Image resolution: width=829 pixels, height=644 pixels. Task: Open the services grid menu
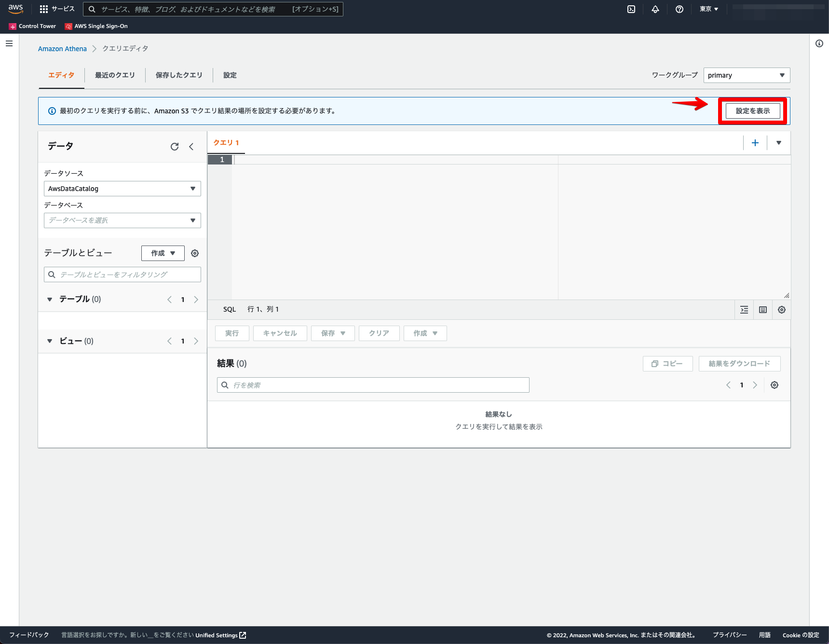pos(57,9)
